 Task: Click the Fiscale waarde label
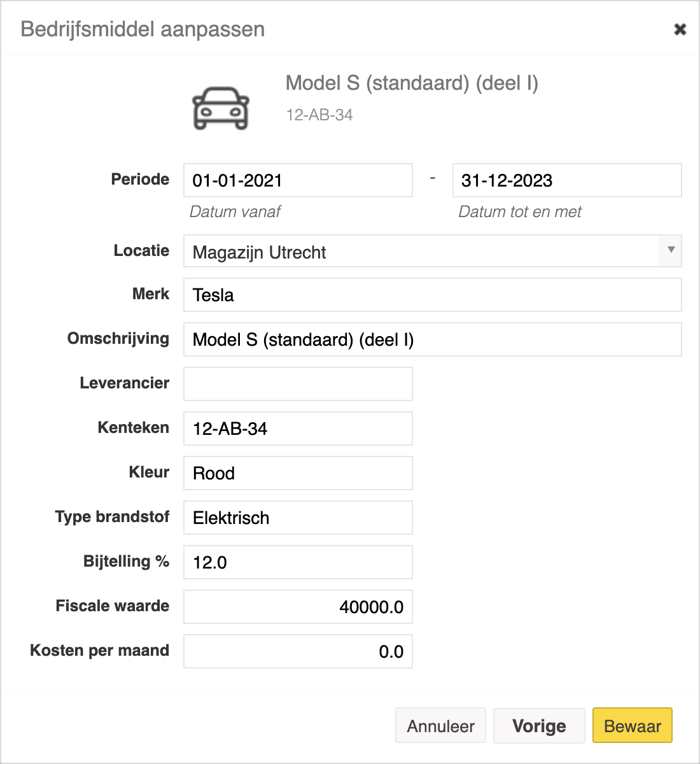[113, 606]
